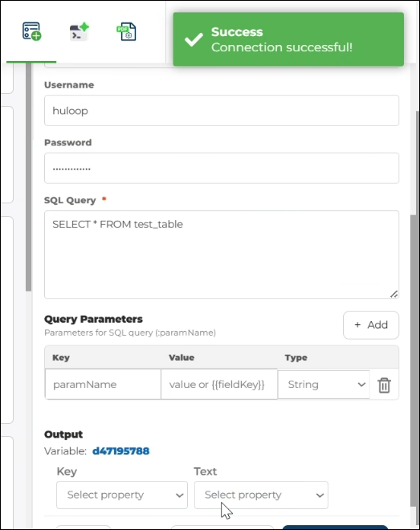This screenshot has width=420, height=530.
Task: Click the Type column header
Action: pos(296,357)
